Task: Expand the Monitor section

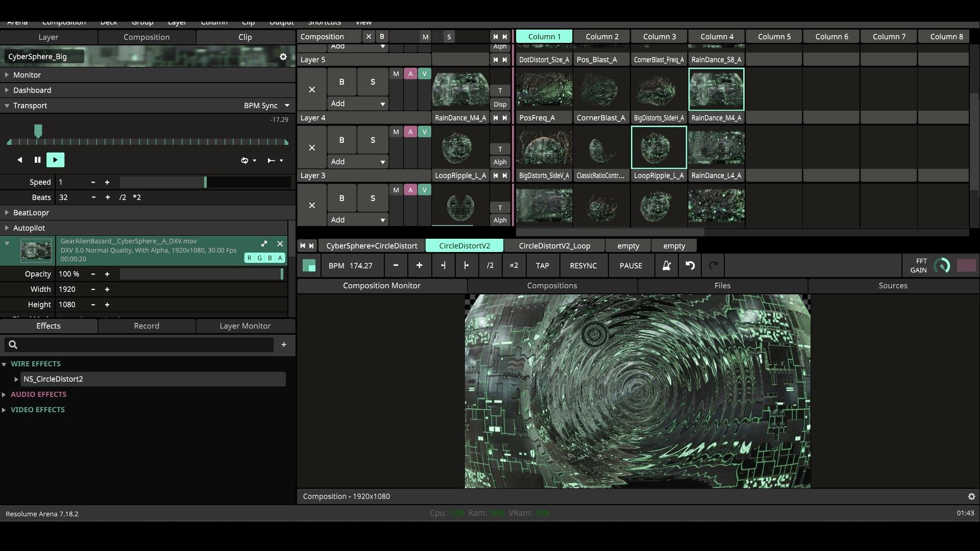Action: pos(7,75)
